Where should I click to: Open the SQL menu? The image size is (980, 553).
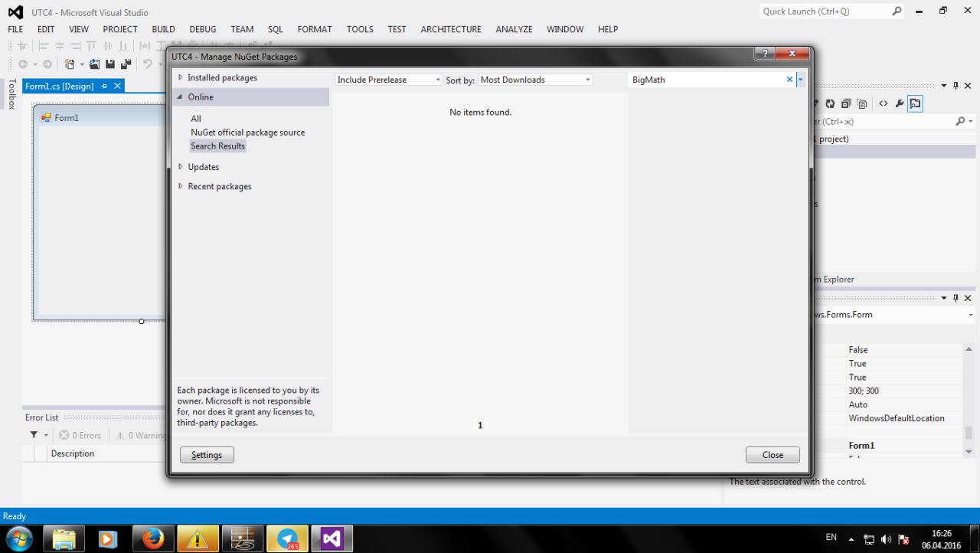click(x=276, y=29)
